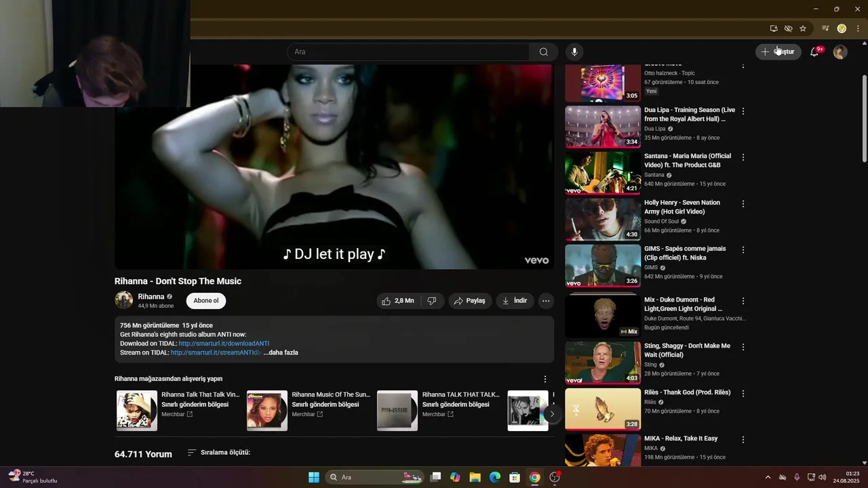Open the smarturl.it/streamANTI link

click(216, 352)
